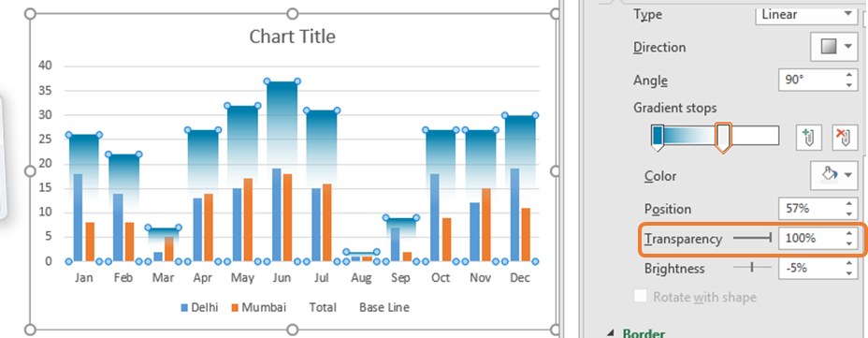Open the Direction preset picker
Viewport: 868px width, 338px height.
[834, 47]
